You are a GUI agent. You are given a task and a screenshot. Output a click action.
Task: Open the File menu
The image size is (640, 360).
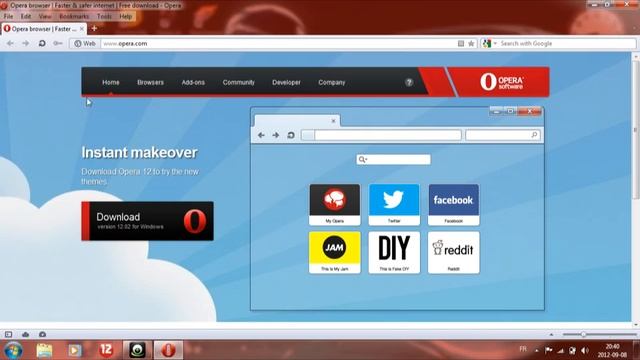point(8,16)
